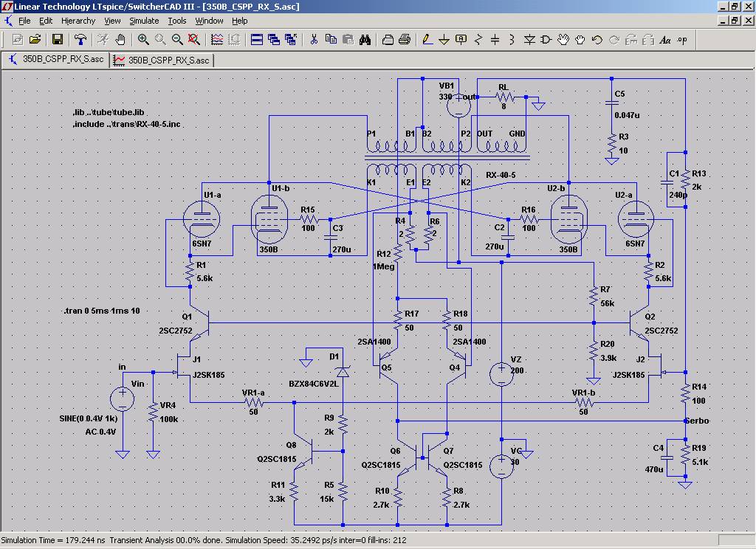Open the View menu
The image size is (756, 549).
click(112, 21)
